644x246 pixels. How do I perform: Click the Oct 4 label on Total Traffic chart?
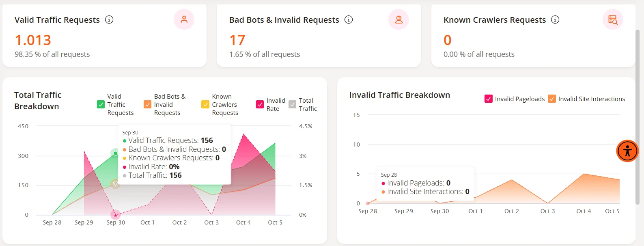[243, 222]
